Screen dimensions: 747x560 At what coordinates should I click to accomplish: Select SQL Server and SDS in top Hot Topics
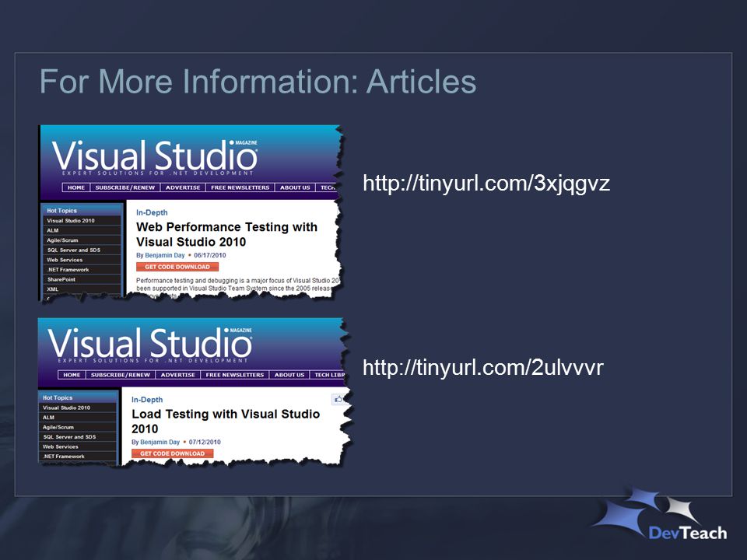coord(82,250)
